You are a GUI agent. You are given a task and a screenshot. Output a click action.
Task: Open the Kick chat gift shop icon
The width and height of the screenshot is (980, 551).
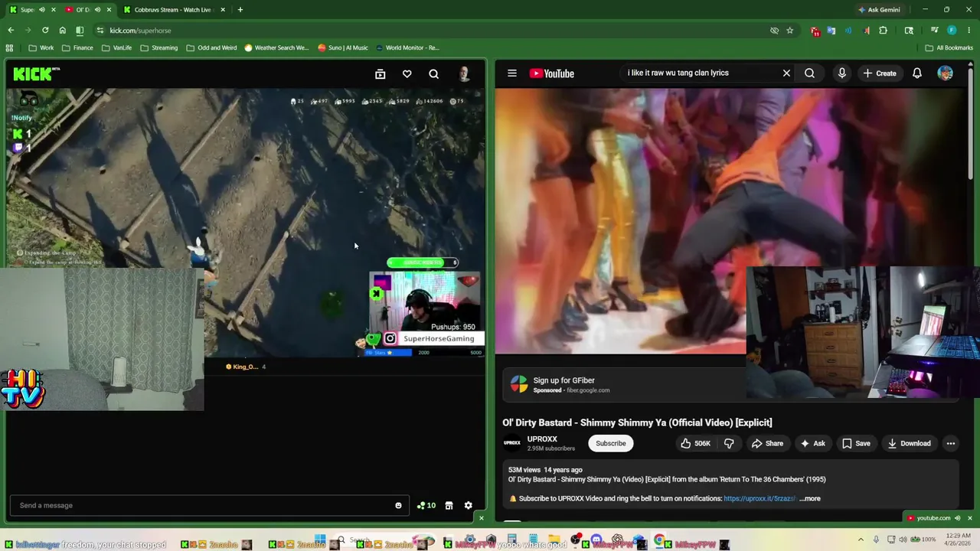tap(449, 505)
